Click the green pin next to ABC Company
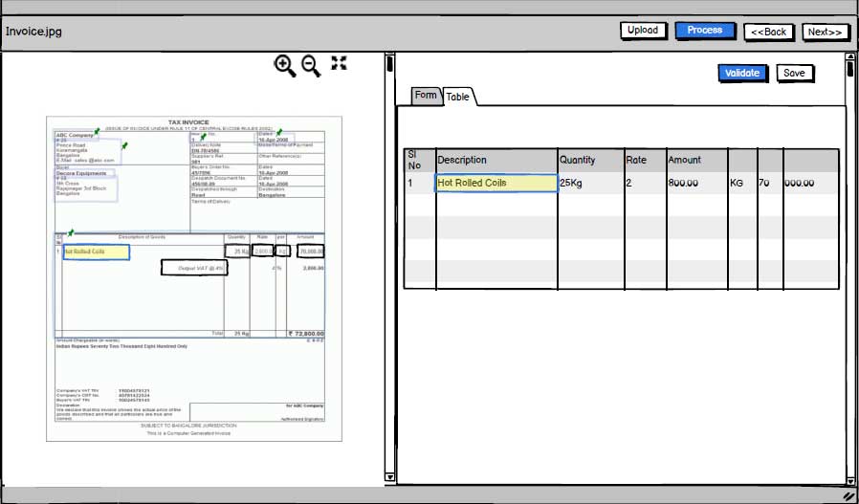859x504 pixels. click(x=97, y=131)
